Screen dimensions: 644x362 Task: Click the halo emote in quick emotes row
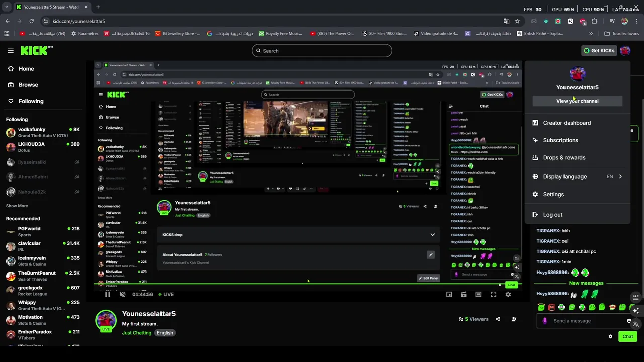541,307
